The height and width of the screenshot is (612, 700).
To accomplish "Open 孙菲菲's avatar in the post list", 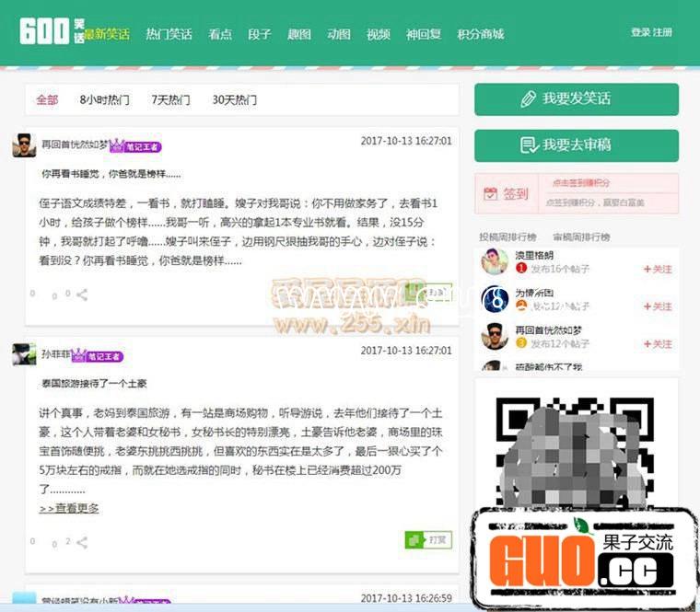I will point(24,354).
